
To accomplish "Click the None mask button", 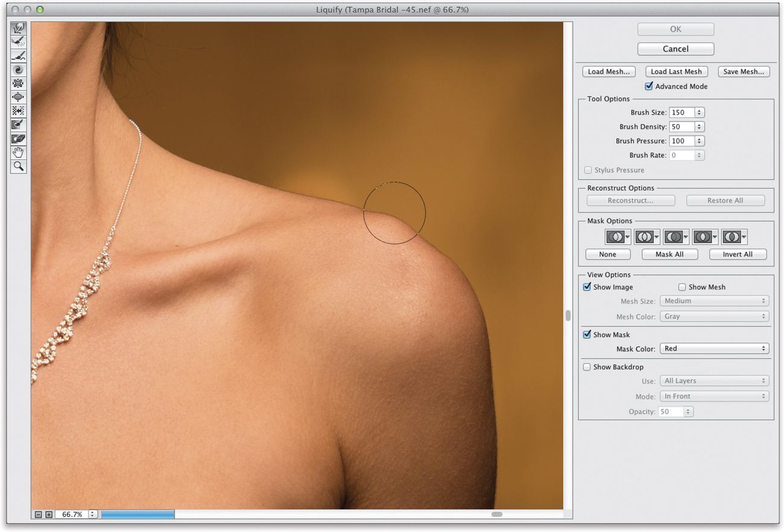I will [x=608, y=255].
